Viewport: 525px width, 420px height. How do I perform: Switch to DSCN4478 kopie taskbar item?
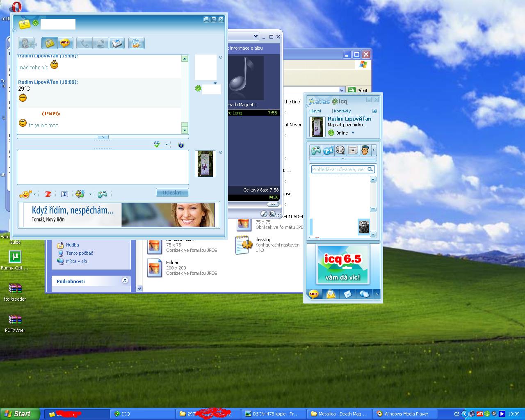click(x=274, y=414)
